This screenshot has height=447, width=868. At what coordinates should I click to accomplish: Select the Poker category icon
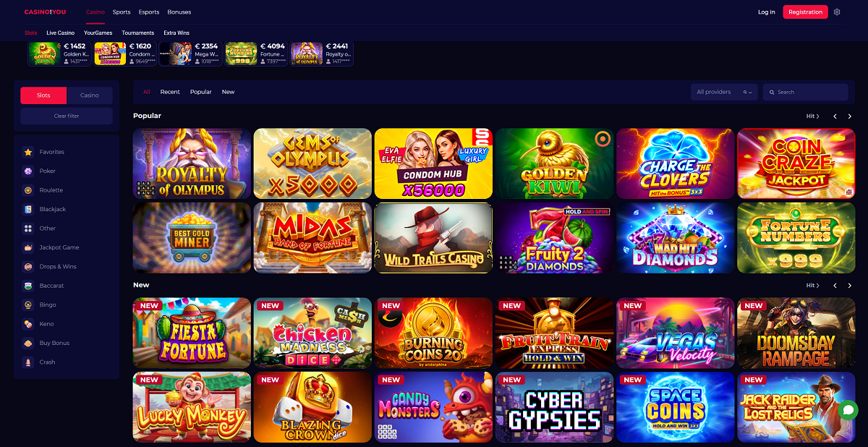28,171
